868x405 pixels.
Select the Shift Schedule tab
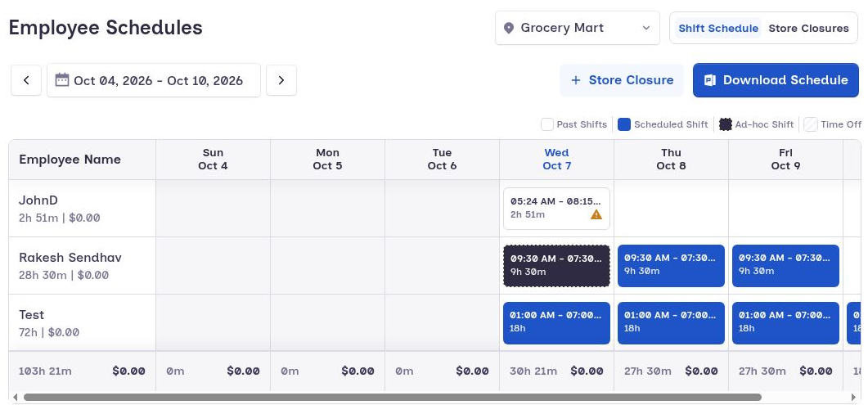718,28
